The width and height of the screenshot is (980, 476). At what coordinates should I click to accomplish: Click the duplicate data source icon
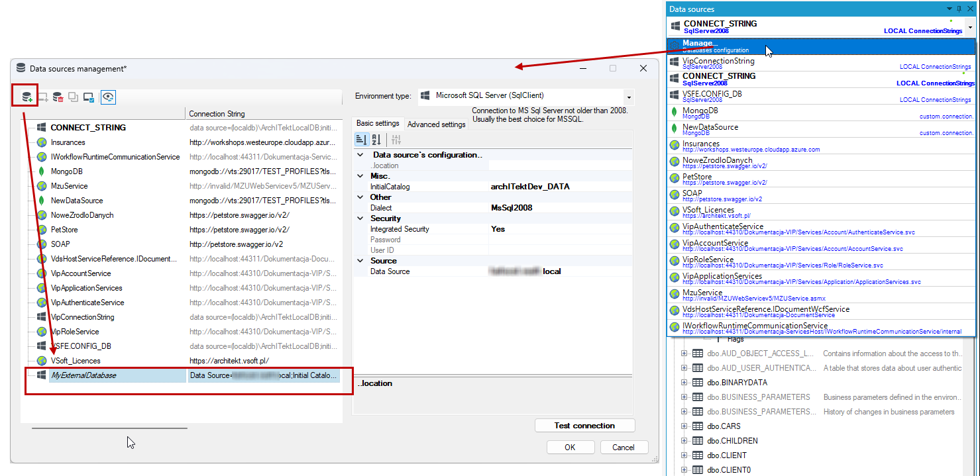click(74, 97)
